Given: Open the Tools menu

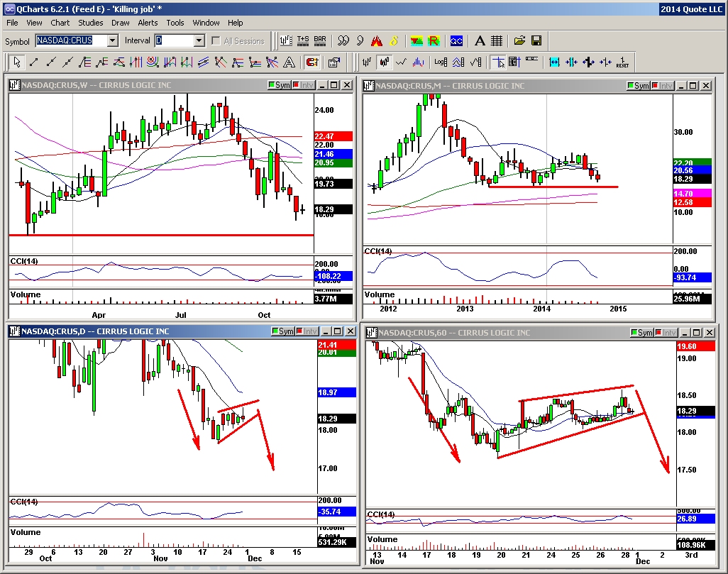Looking at the screenshot, I should (175, 22).
